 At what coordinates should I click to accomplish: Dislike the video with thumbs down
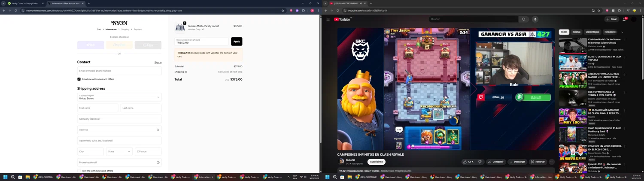[480, 162]
